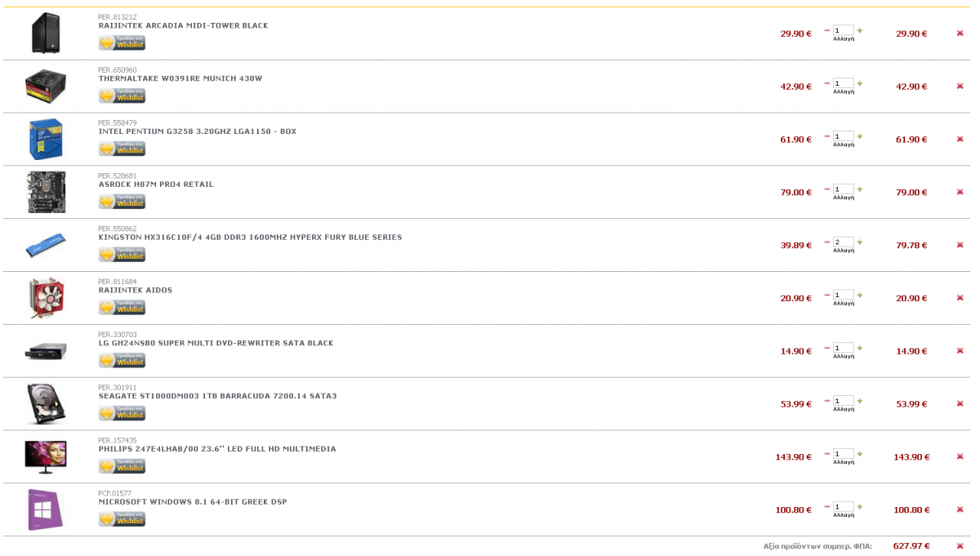Viewport: 980px width, 556px height.
Task: Remove ASRock H87M Pro4 from cart
Action: point(960,193)
